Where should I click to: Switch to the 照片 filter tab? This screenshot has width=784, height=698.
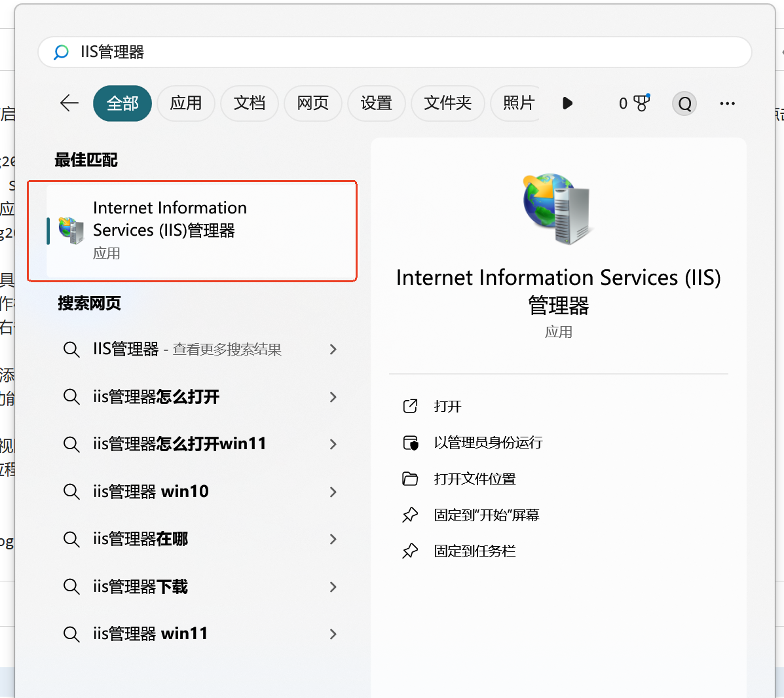pos(516,103)
